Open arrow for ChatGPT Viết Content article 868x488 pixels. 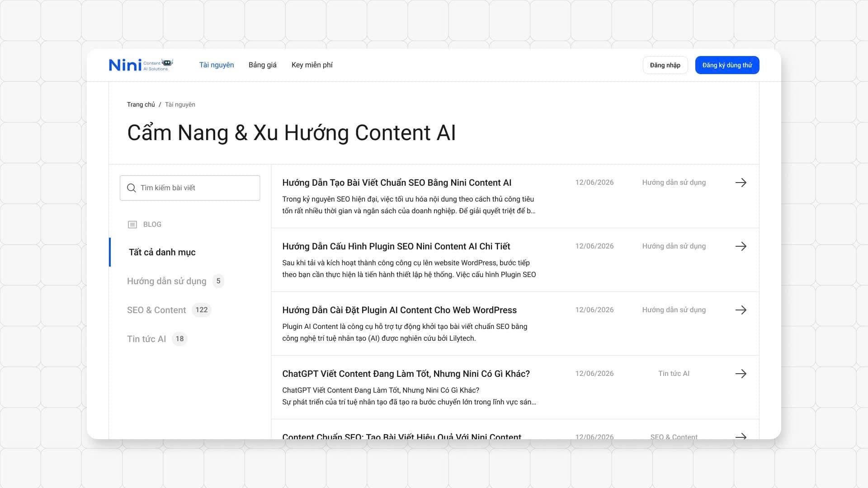(x=741, y=374)
